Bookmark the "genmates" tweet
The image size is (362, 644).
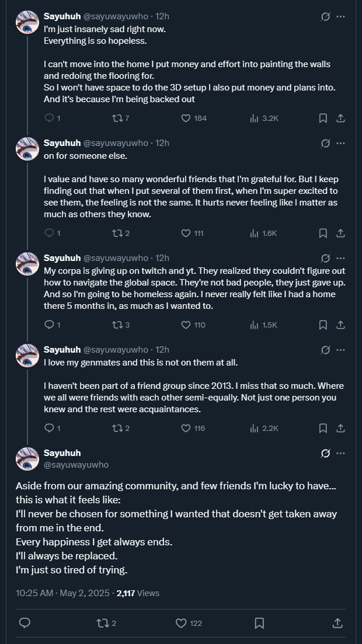pos(323,428)
